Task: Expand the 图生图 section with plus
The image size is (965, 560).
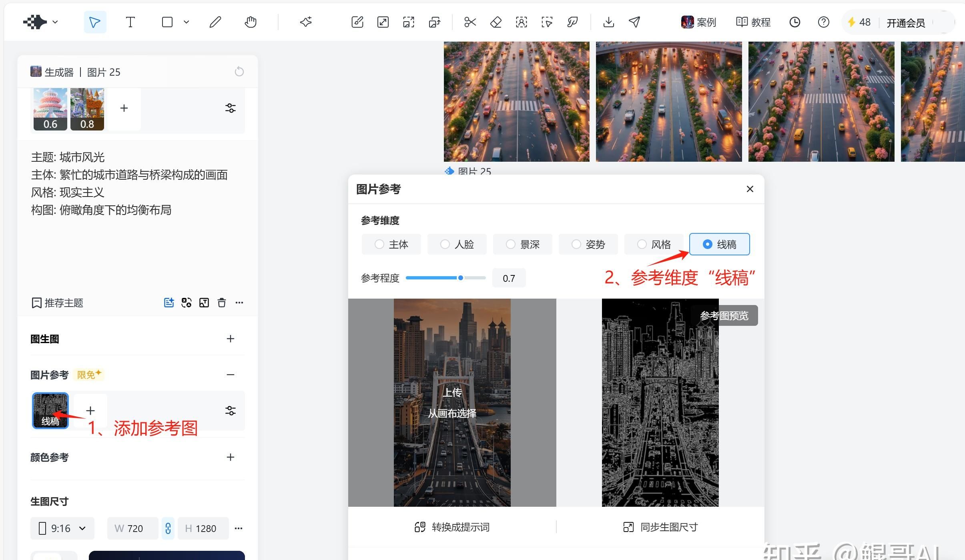Action: click(230, 339)
